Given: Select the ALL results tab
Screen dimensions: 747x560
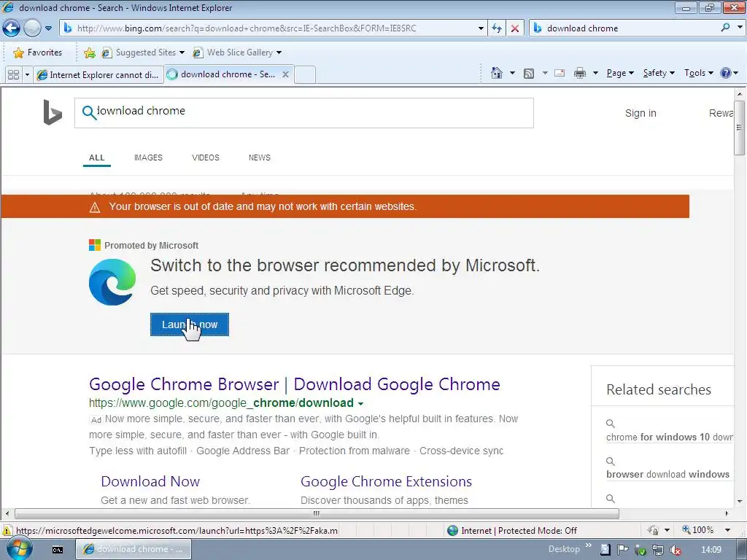Looking at the screenshot, I should coord(97,157).
